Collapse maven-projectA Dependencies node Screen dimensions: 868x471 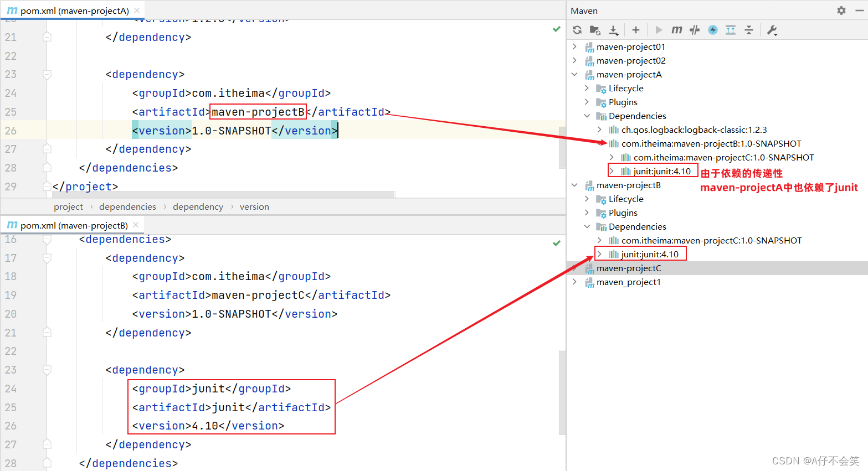(x=587, y=116)
